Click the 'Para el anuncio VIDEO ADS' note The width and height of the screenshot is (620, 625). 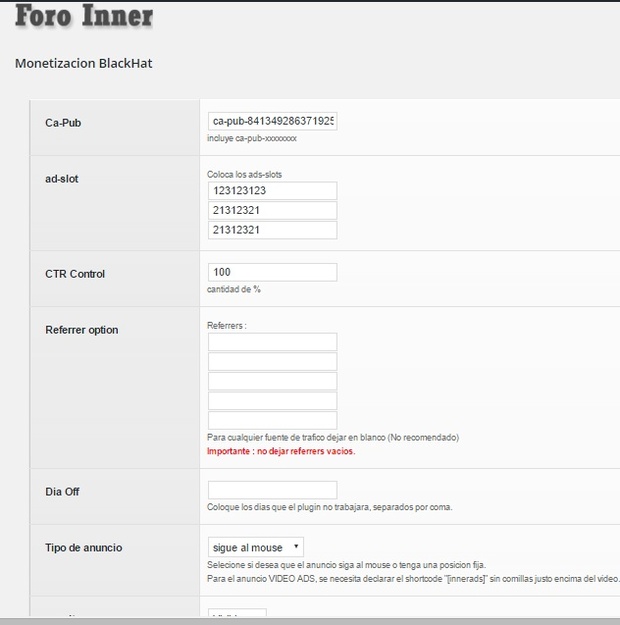pyautogui.click(x=413, y=578)
